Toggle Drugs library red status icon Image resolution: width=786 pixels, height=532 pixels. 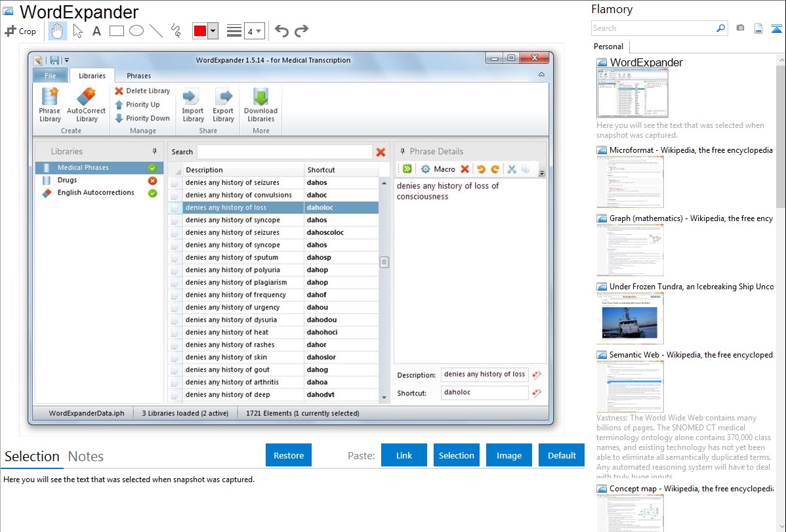[152, 180]
